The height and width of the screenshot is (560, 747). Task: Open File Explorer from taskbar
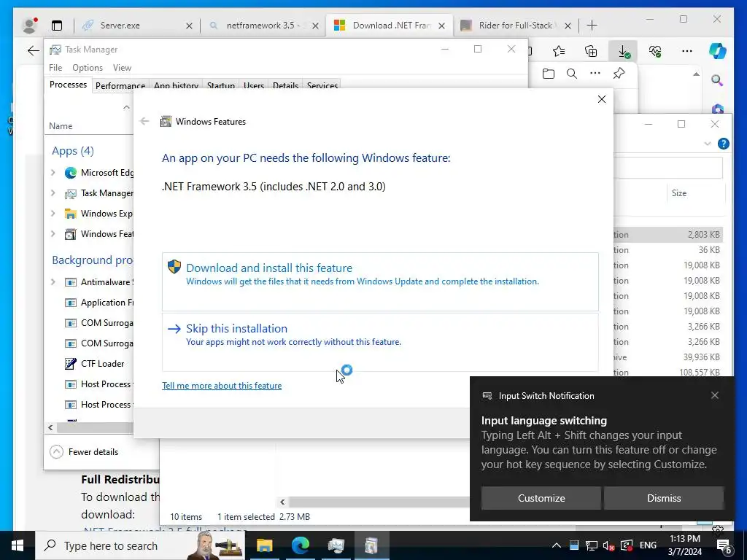264,545
